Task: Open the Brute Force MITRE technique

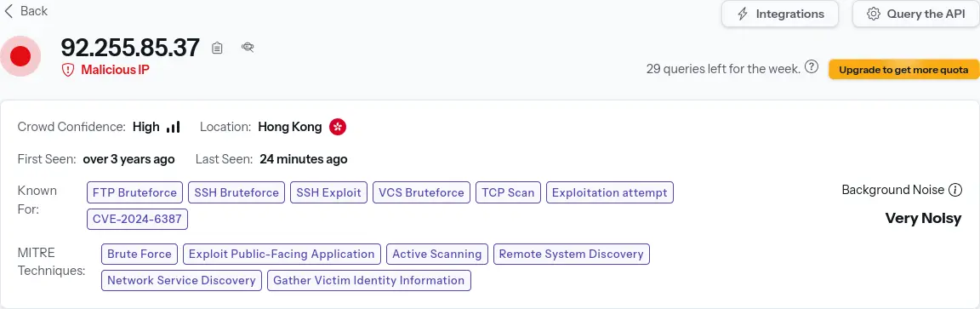Action: click(x=140, y=254)
